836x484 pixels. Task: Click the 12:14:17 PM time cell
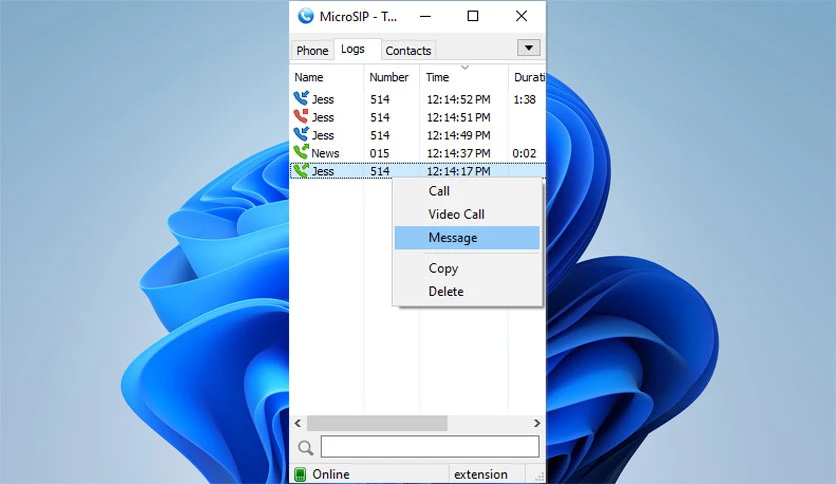tap(458, 171)
